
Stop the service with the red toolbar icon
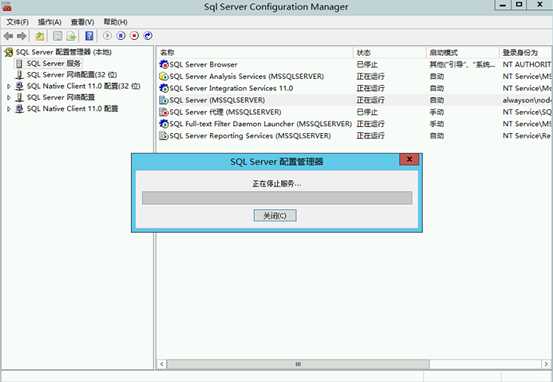(x=134, y=36)
